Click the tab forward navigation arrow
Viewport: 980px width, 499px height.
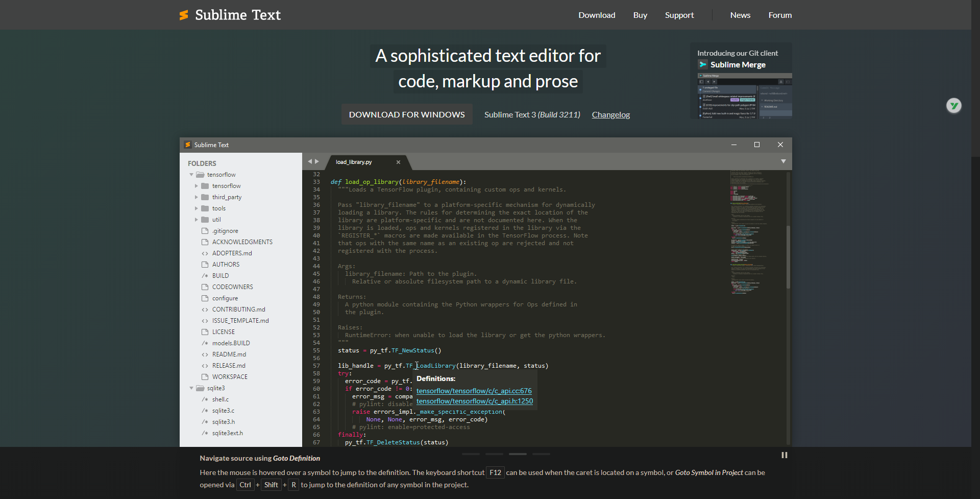(x=317, y=161)
